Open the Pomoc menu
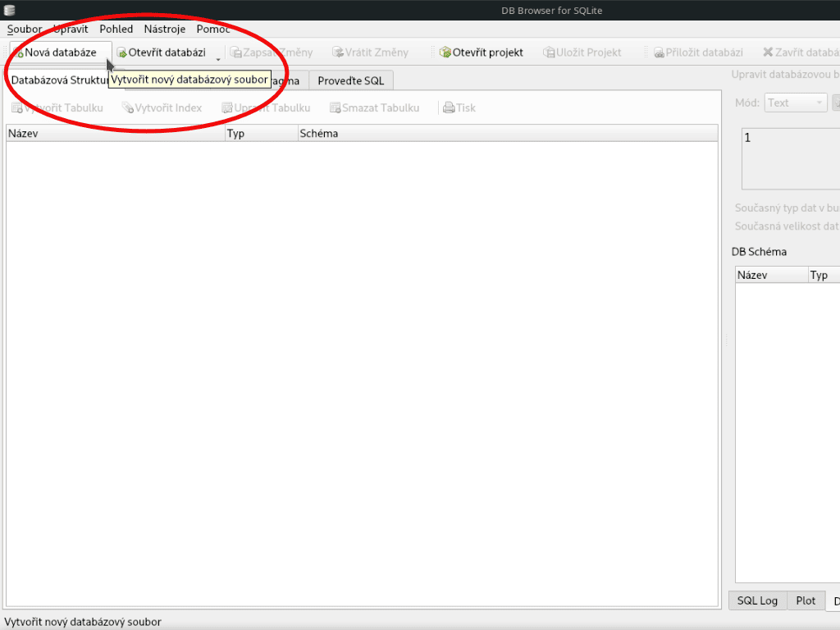 [x=213, y=29]
